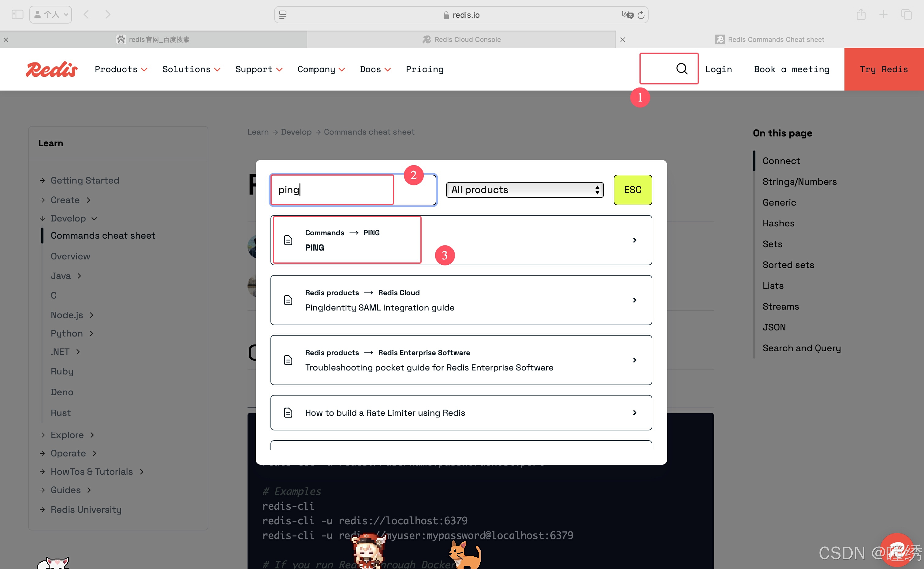The image size is (924, 569).
Task: Open the Safari share icon
Action: coord(861,14)
